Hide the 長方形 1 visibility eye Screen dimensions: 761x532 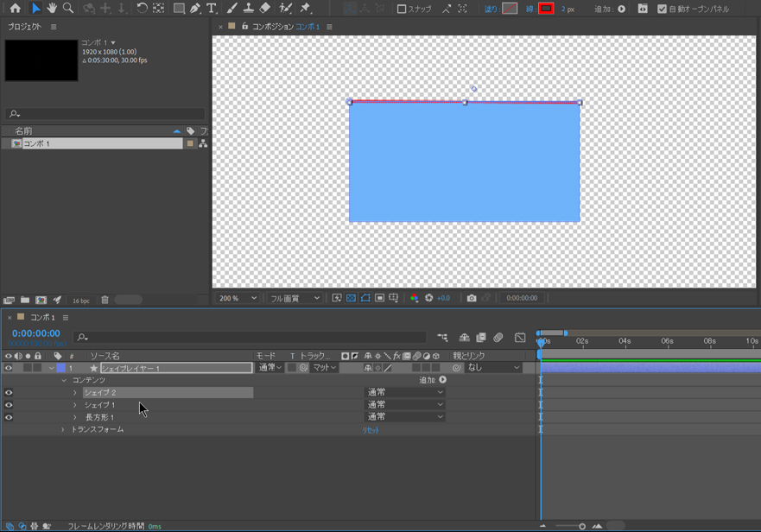click(9, 417)
